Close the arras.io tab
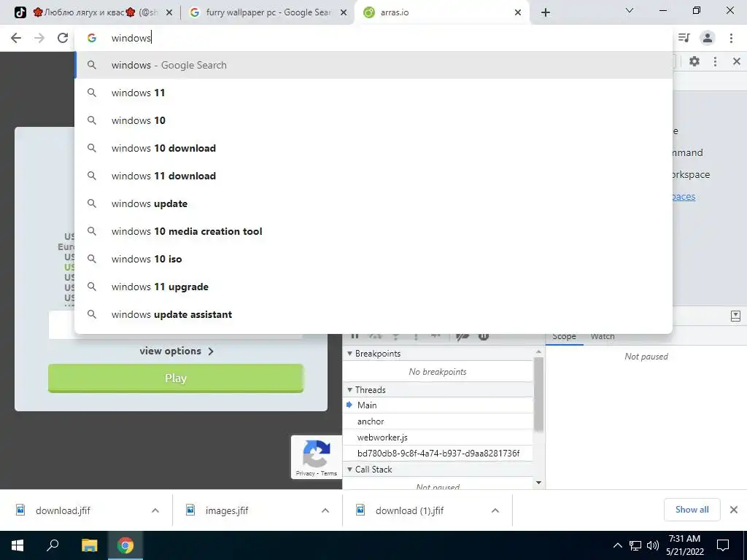The height and width of the screenshot is (560, 747). coord(518,13)
